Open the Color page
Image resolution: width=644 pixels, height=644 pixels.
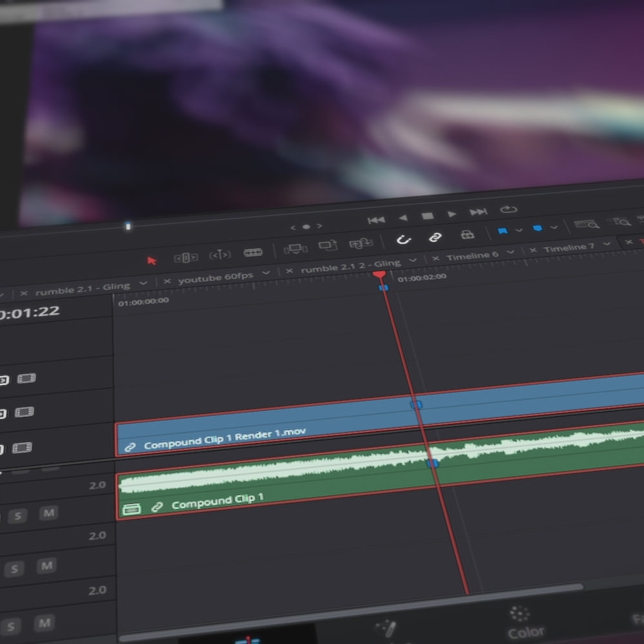pyautogui.click(x=525, y=623)
